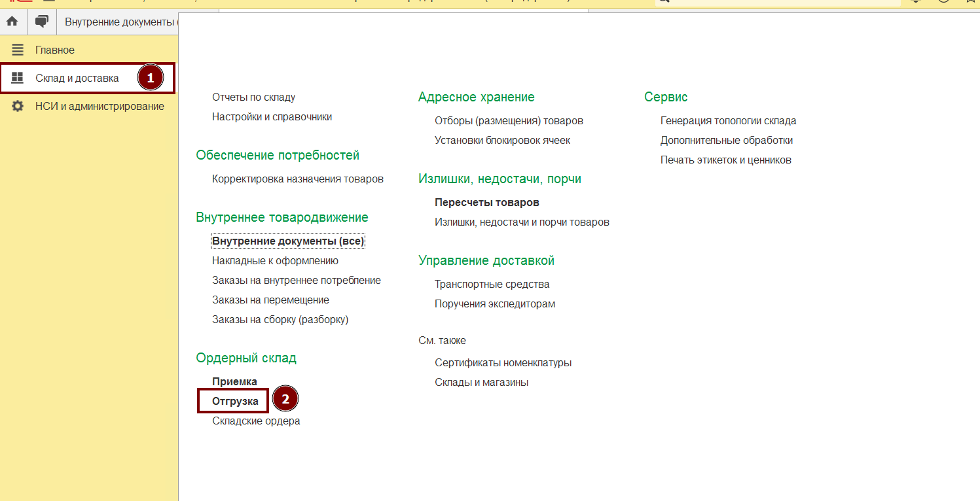Open Приемка in Ордерный склад
Screen dimensions: 980x501
[234, 382]
